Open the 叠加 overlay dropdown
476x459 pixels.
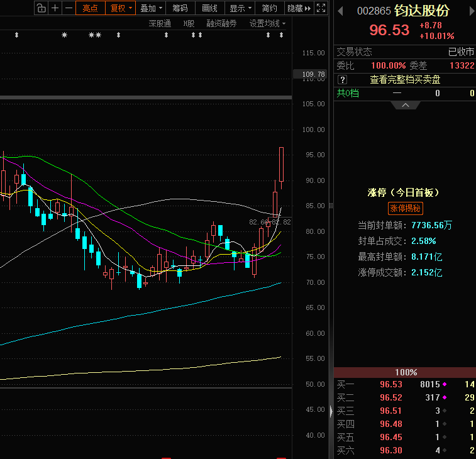pyautogui.click(x=151, y=8)
